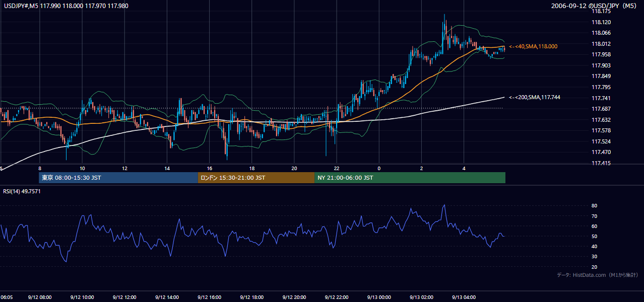Click the NY 21:00-06:00 JST session bar
Screen dimensions: 644x302
[x=410, y=178]
